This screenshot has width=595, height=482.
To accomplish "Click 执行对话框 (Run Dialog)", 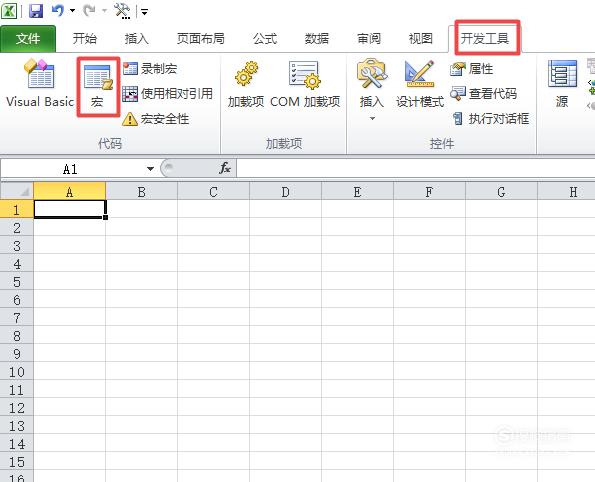I will tap(490, 119).
